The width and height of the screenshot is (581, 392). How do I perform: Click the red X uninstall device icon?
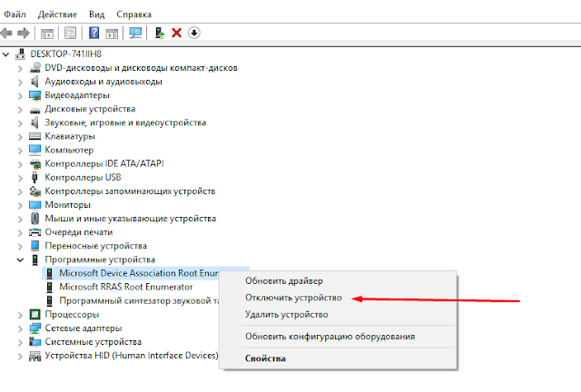click(177, 33)
